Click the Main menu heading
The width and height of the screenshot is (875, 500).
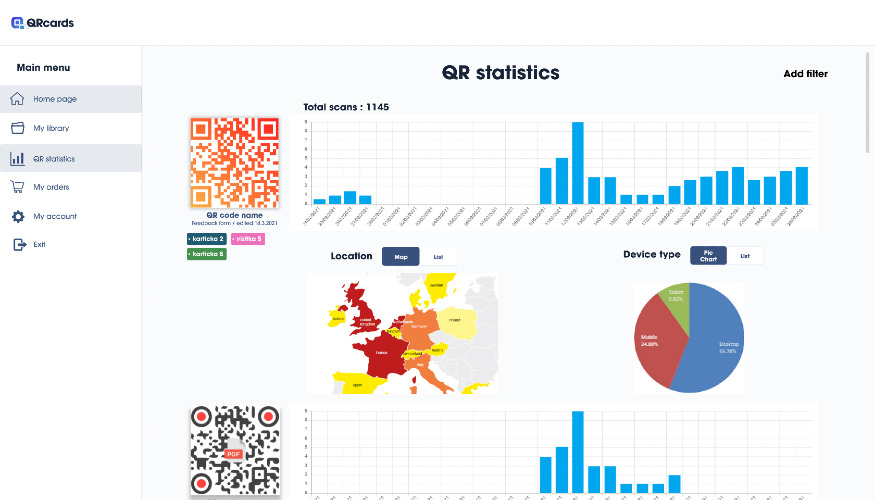pyautogui.click(x=44, y=68)
